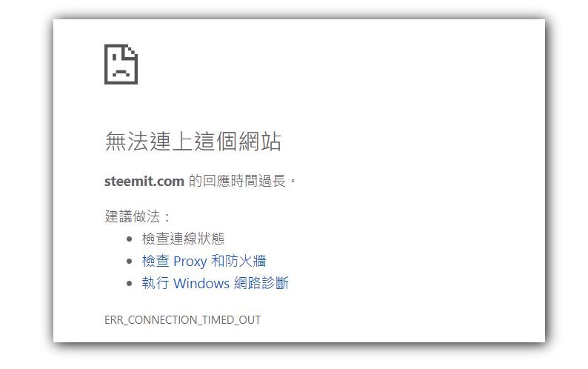Click the 網路診斷 text in the diagnostics link
The image size is (588, 369).
point(261,282)
